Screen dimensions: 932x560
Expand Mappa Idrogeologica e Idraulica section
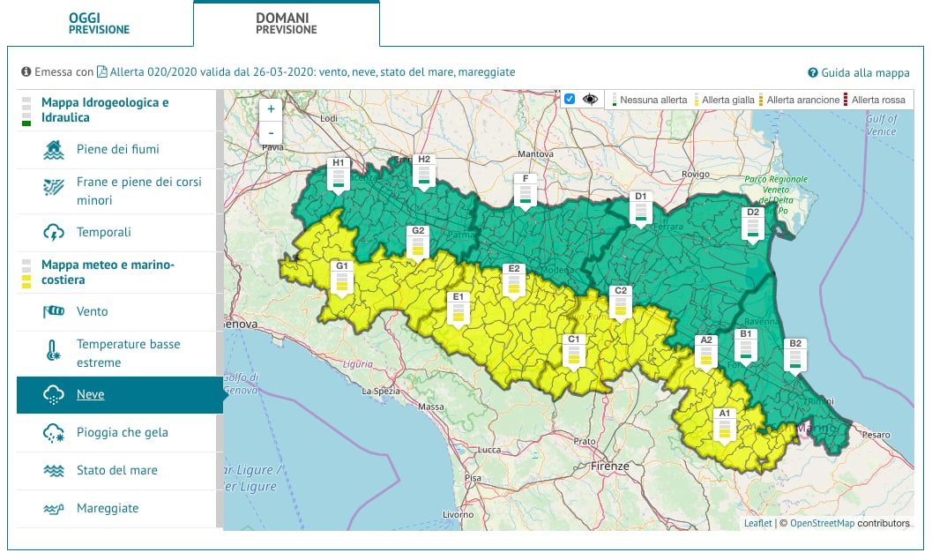point(104,109)
